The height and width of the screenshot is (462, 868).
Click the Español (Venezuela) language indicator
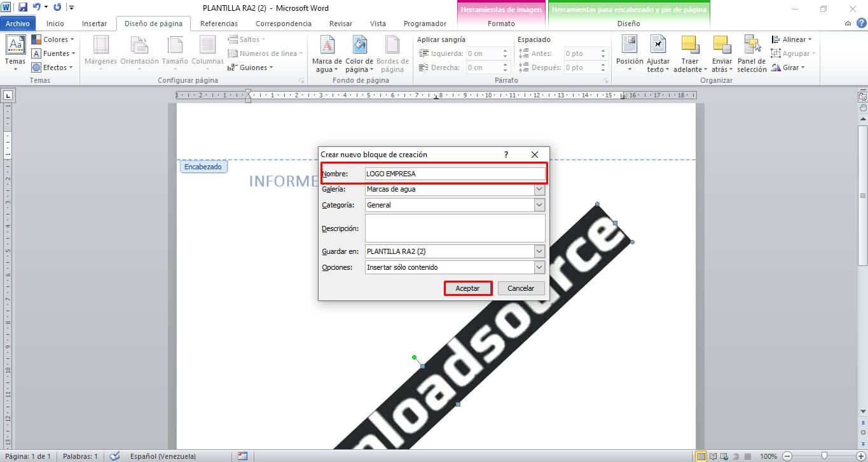163,456
